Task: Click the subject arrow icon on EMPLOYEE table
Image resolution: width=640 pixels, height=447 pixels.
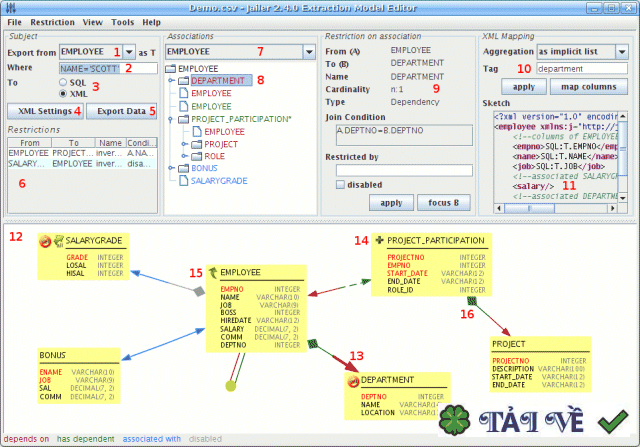Action: pos(213,272)
